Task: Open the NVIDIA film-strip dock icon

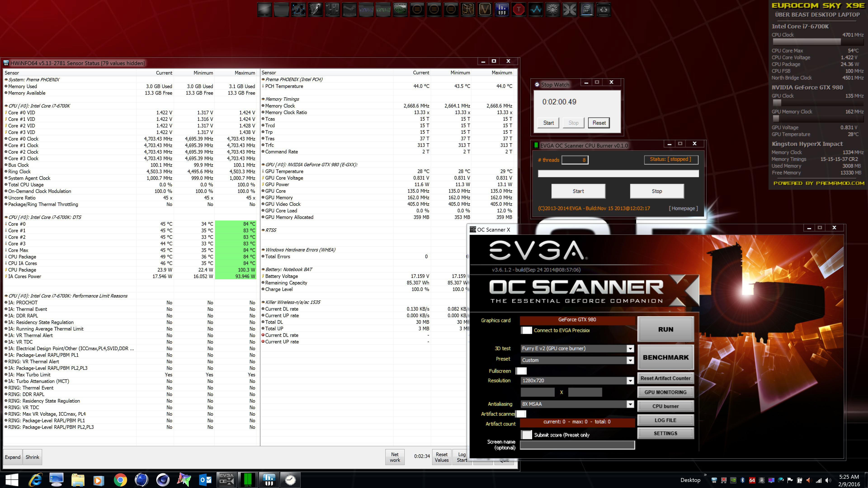Action: [400, 9]
